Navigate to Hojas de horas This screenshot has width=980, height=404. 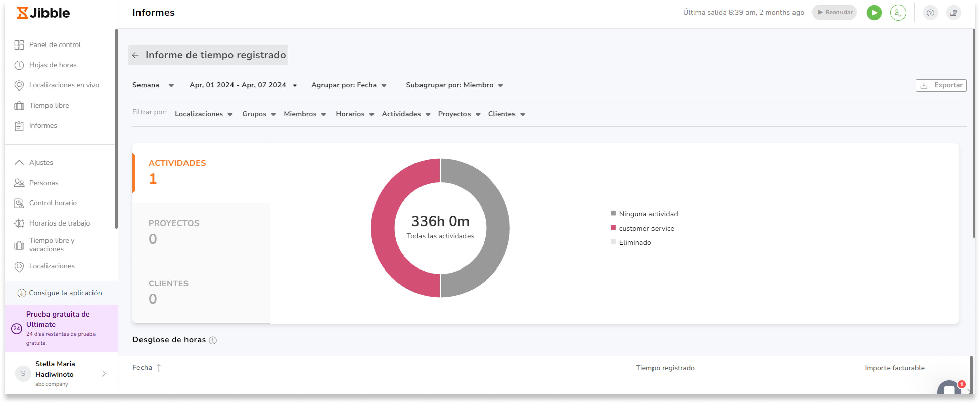click(x=53, y=64)
